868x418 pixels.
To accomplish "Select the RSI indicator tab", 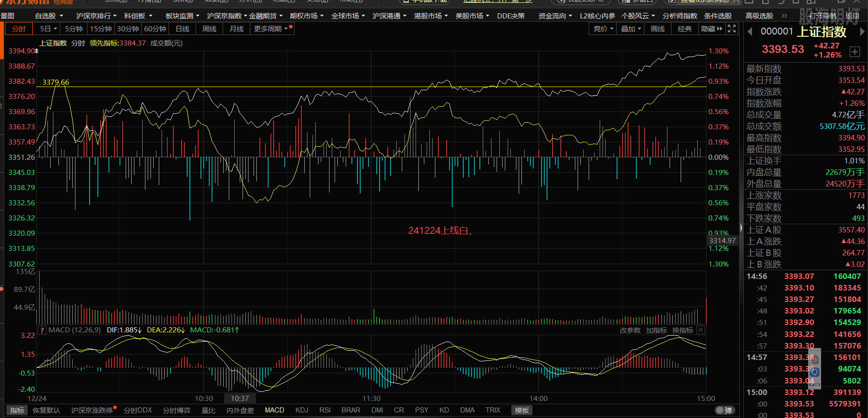I will point(325,410).
